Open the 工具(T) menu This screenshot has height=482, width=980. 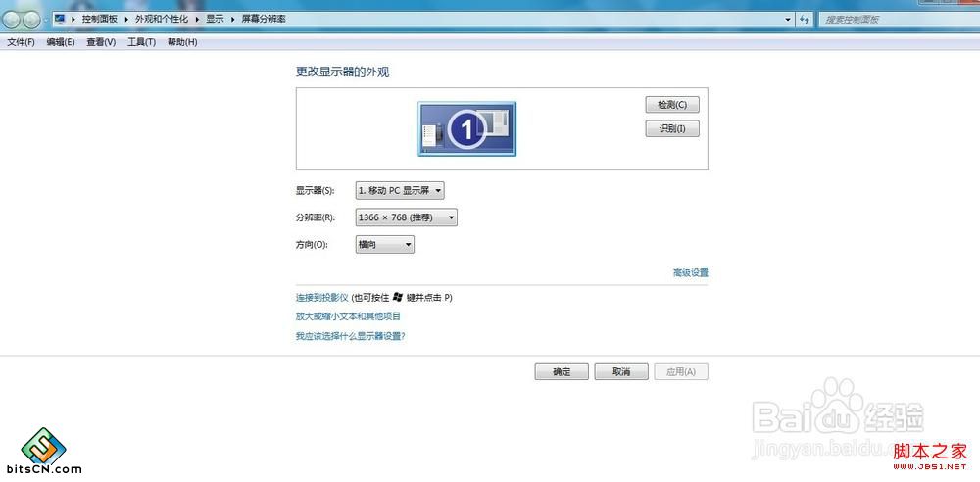pyautogui.click(x=141, y=42)
